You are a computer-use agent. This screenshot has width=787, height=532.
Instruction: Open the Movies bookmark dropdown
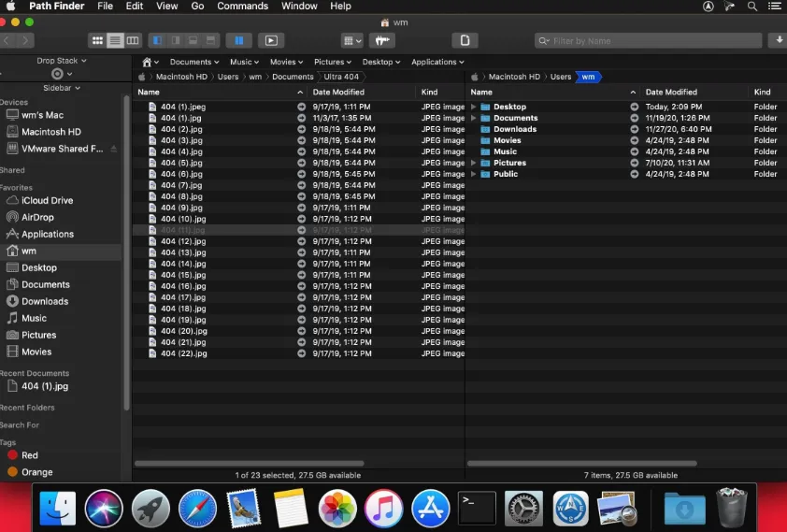point(287,63)
